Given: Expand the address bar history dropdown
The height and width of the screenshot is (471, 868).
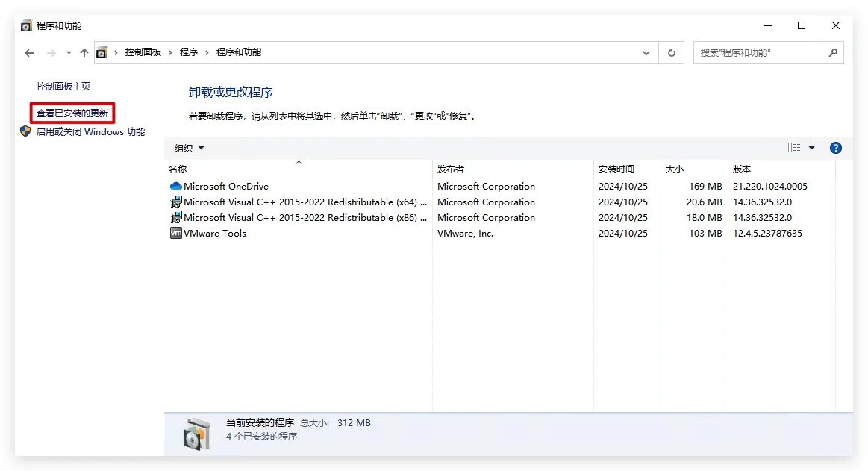Looking at the screenshot, I should coord(646,53).
